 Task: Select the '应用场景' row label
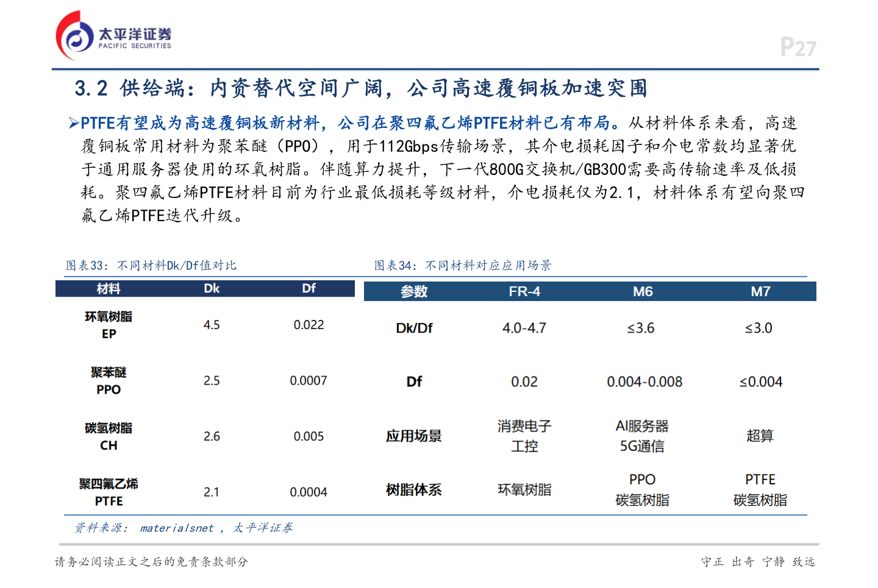[414, 436]
